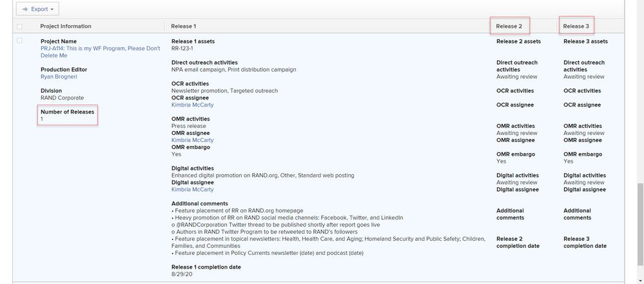
Task: Click the Release 2 completion date label
Action: 518,242
